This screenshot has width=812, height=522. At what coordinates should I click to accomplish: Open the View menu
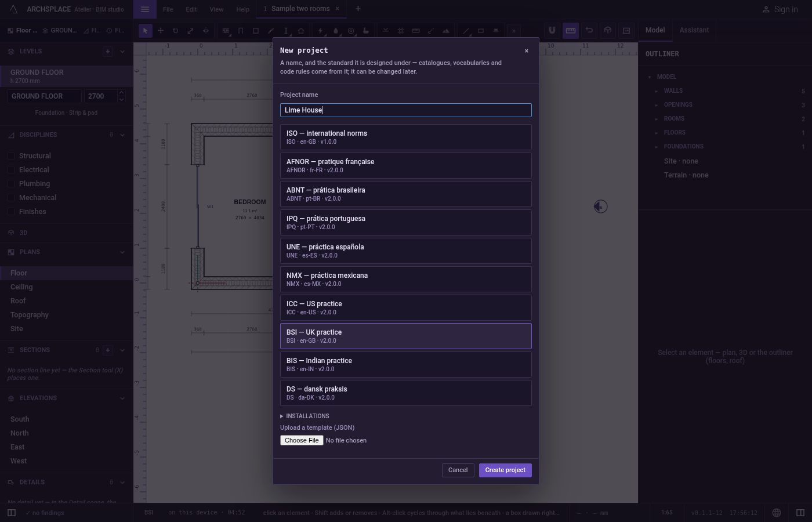[216, 9]
